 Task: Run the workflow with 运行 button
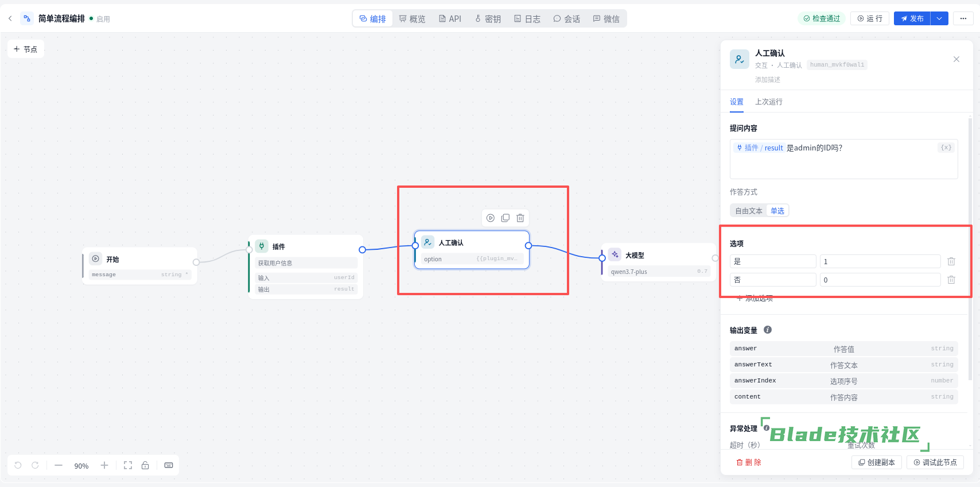point(870,18)
